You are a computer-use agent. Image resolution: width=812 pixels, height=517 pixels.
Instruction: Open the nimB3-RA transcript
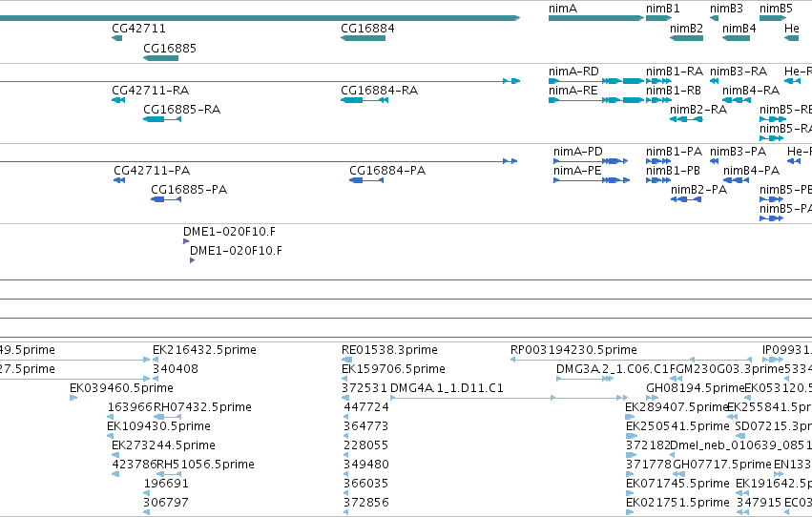(714, 81)
